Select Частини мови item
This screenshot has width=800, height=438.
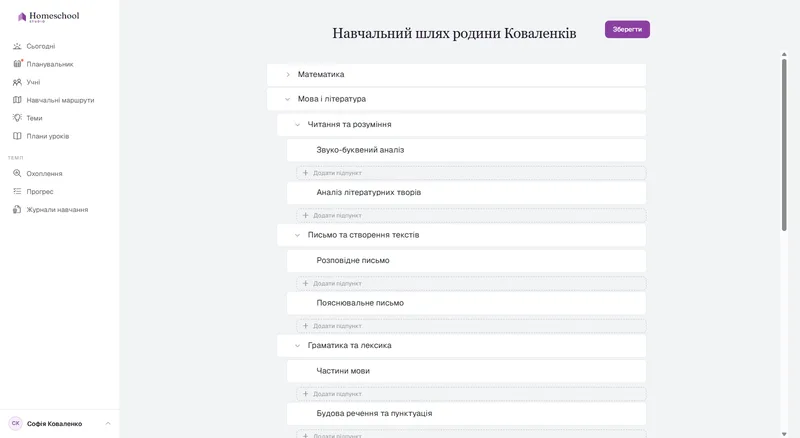tap(466, 371)
